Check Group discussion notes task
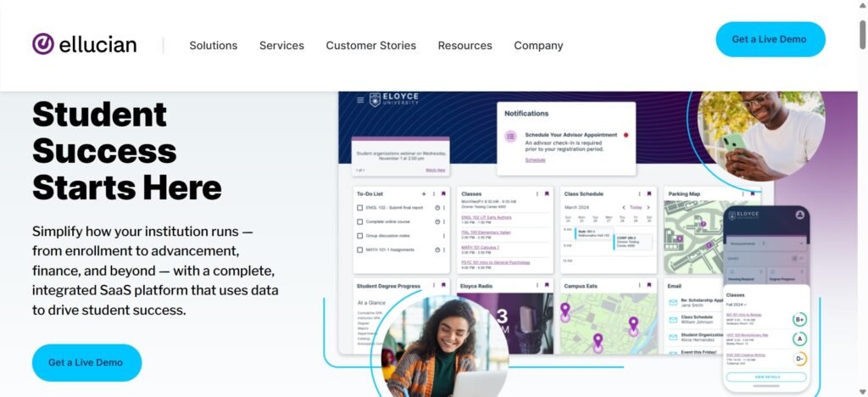Screen dimensions: 868x397 (x=359, y=236)
